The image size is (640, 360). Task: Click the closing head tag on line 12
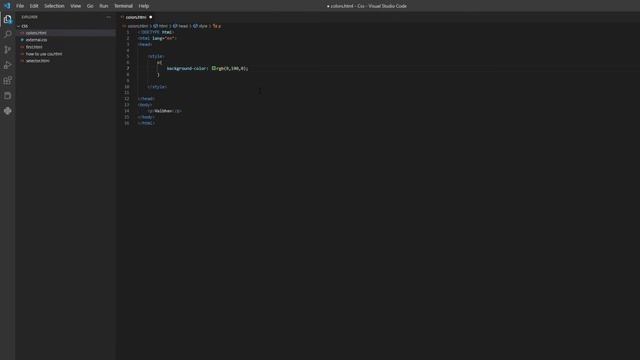point(146,99)
